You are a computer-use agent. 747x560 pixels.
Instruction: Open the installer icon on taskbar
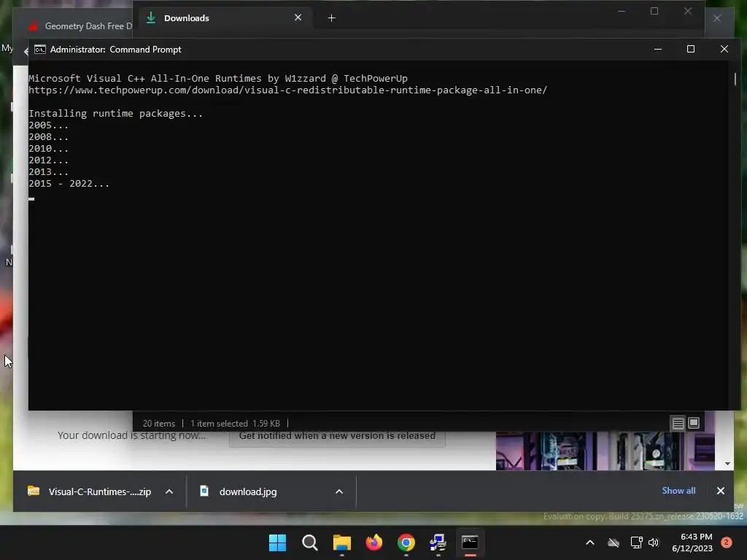438,542
